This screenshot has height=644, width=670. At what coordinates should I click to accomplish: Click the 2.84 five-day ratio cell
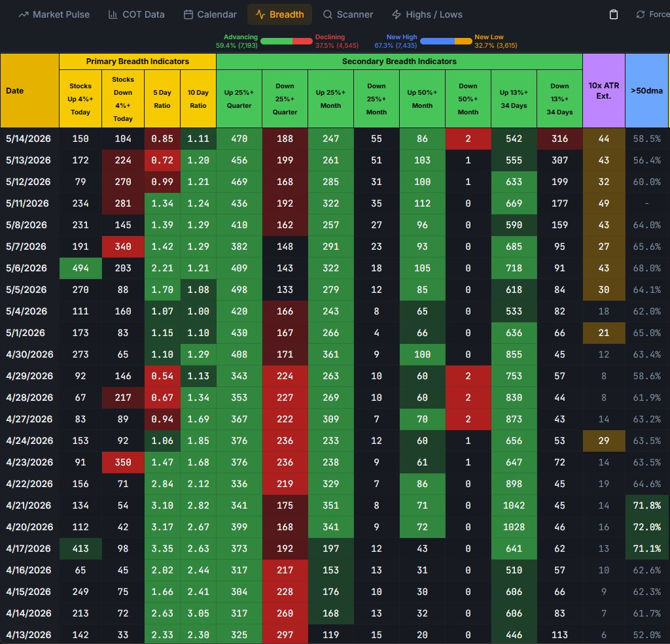(162, 484)
